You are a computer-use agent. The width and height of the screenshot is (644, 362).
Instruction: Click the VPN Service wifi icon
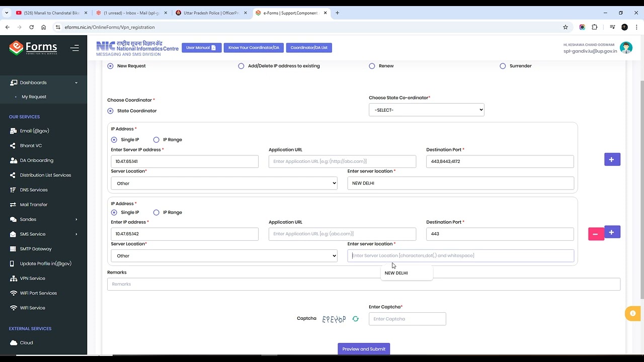[13, 279]
